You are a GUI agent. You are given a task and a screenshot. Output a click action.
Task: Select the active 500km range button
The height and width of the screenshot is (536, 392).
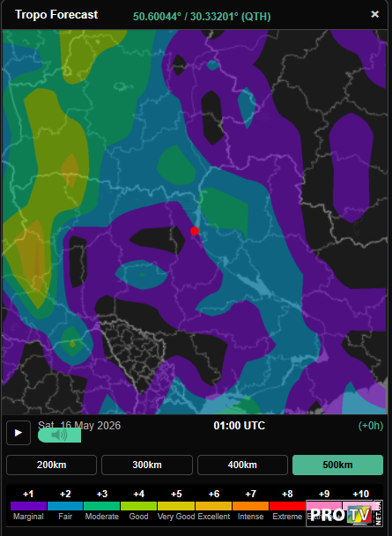(x=337, y=465)
